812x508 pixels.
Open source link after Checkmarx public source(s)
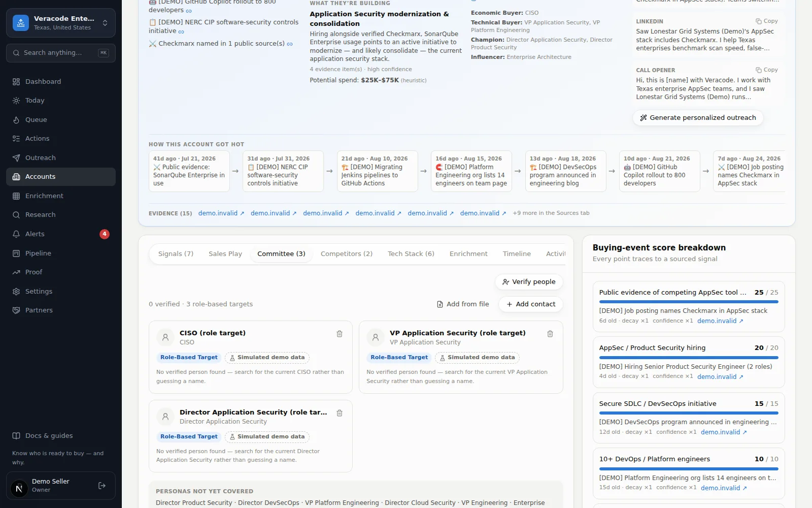pos(290,44)
